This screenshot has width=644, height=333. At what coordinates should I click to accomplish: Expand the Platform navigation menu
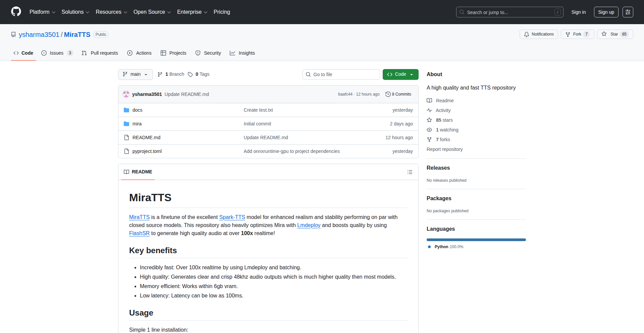pyautogui.click(x=42, y=12)
